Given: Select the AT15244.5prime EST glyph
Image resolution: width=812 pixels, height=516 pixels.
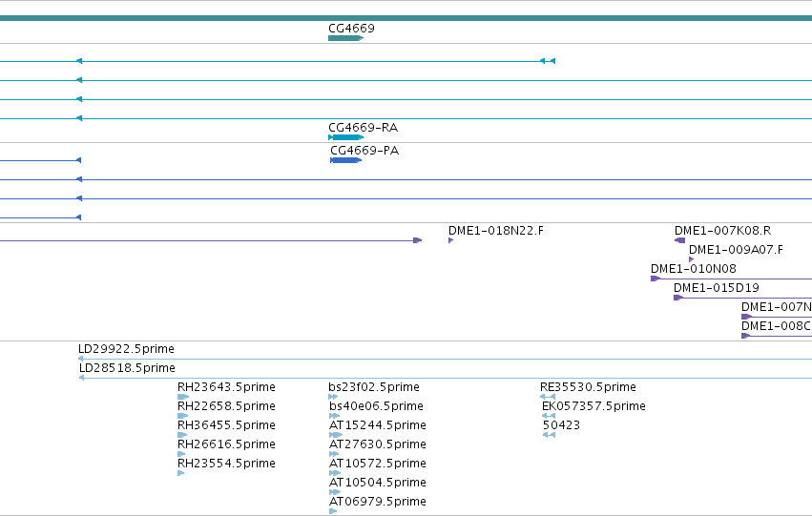Looking at the screenshot, I should tap(336, 435).
